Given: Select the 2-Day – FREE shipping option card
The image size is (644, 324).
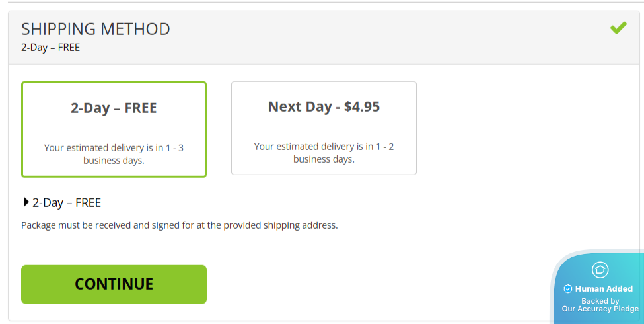Looking at the screenshot, I should tap(114, 130).
